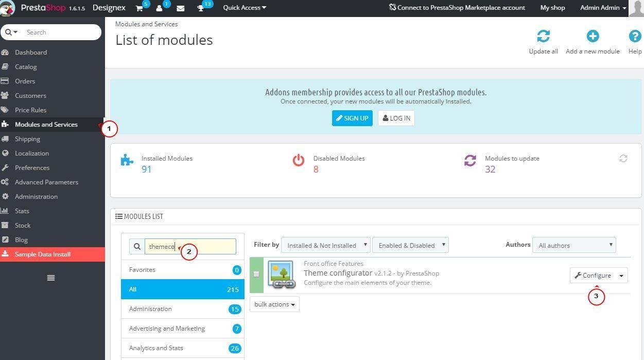Click the shopping cart orders icon
Screen dimensions: 644x360
click(x=140, y=8)
